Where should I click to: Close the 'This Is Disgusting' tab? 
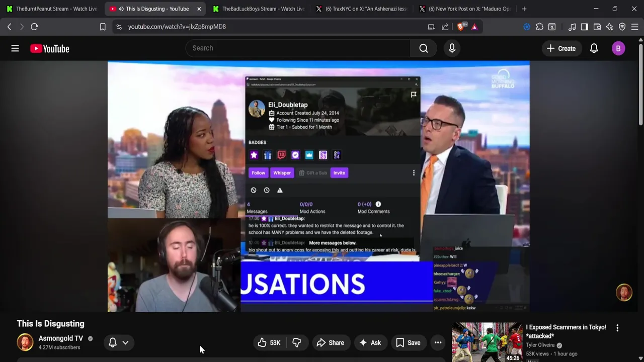coord(199,9)
